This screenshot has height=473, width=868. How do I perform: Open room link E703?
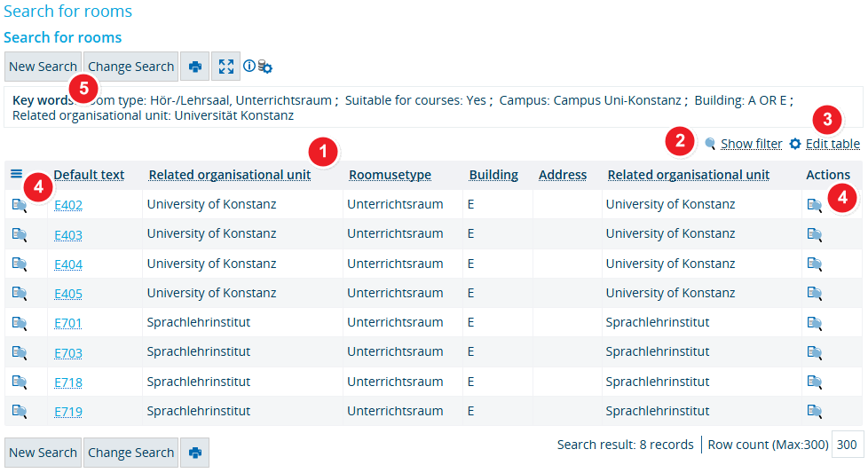point(68,353)
